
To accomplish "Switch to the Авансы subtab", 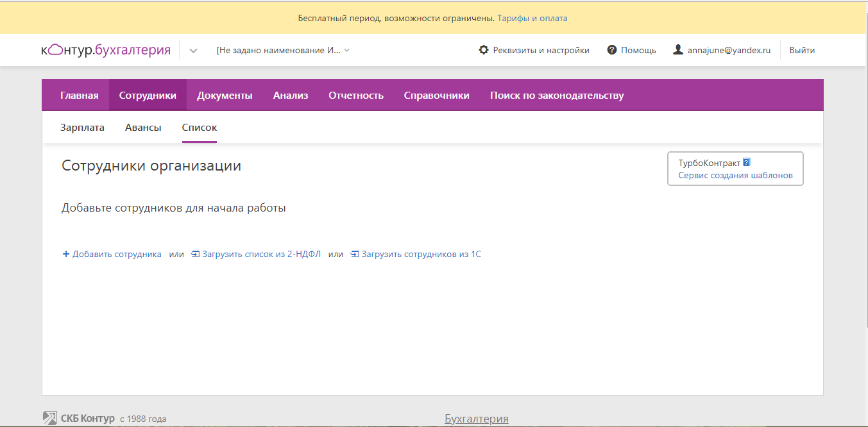I will point(143,127).
